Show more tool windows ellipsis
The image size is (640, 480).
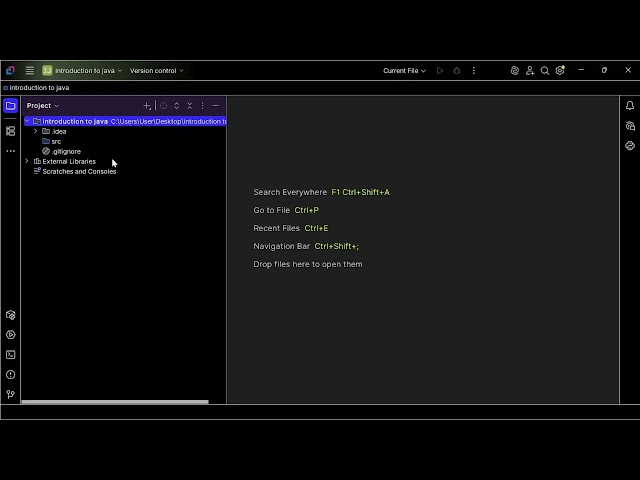pos(11,151)
